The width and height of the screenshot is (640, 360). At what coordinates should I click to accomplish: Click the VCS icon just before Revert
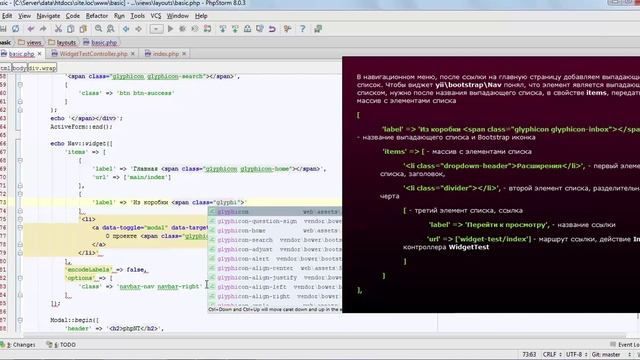tap(260, 29)
